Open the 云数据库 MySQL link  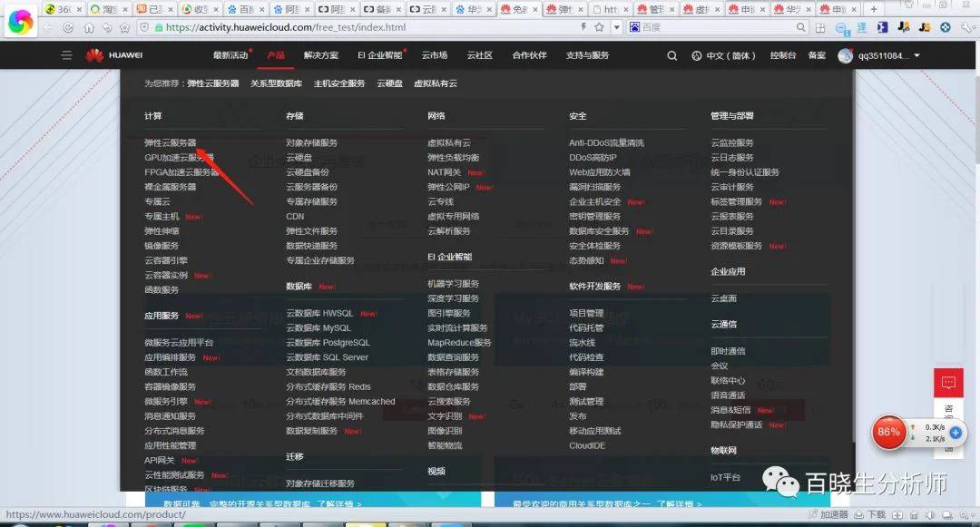point(318,327)
